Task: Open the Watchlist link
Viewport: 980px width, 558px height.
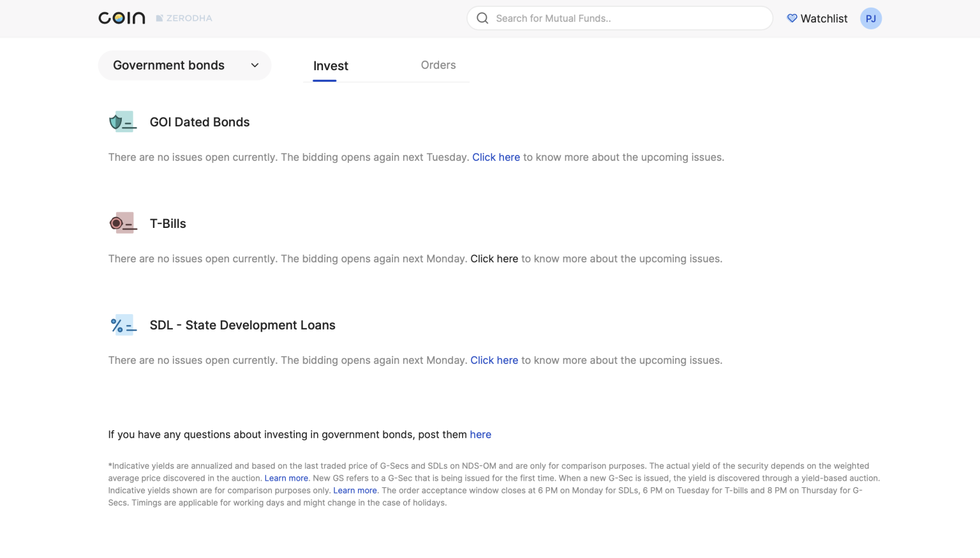Action: tap(824, 19)
